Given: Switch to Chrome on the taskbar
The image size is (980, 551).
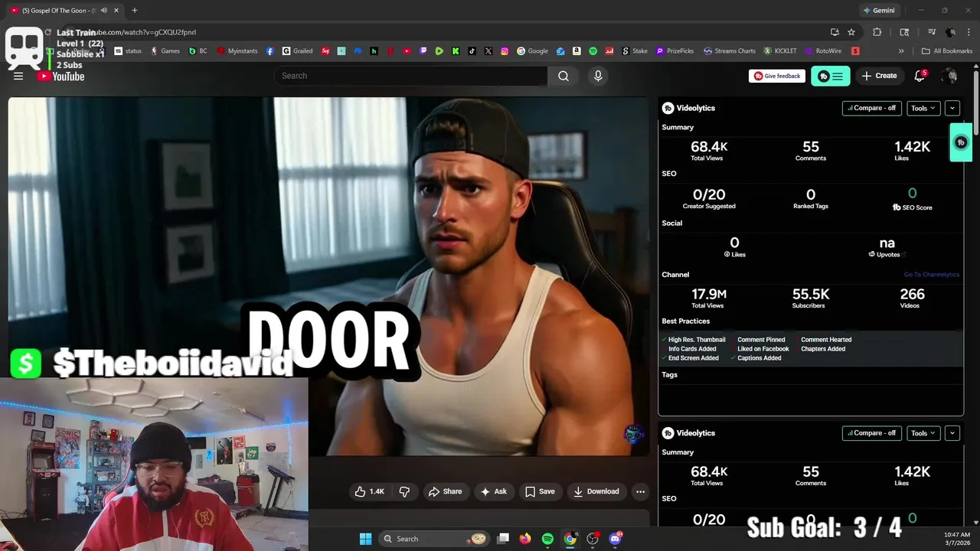Looking at the screenshot, I should click(570, 539).
